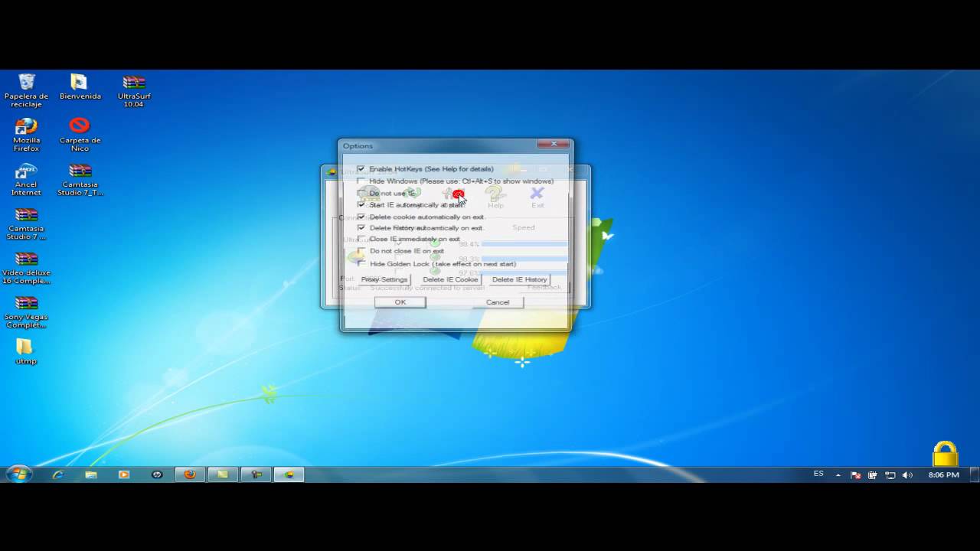This screenshot has height=551, width=980.
Task: Click the UltraSurf golden lock icon
Action: pos(945,454)
